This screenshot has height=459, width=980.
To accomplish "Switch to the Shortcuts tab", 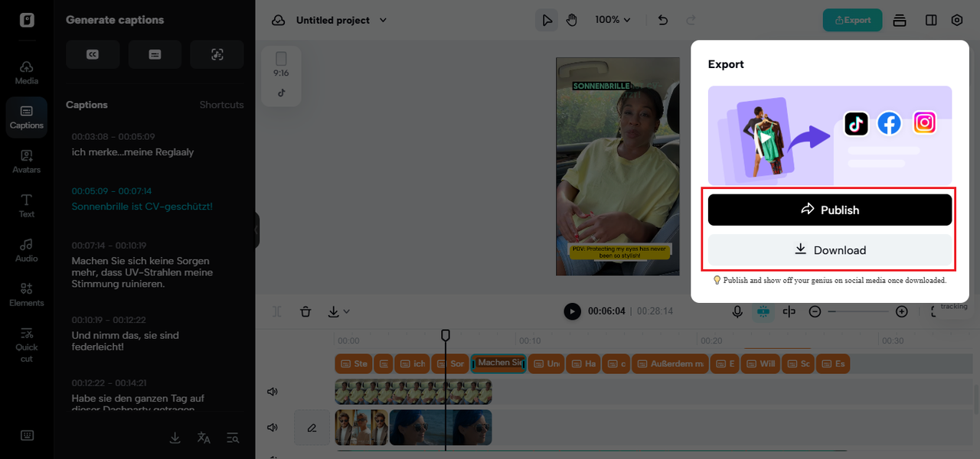I will [x=221, y=105].
